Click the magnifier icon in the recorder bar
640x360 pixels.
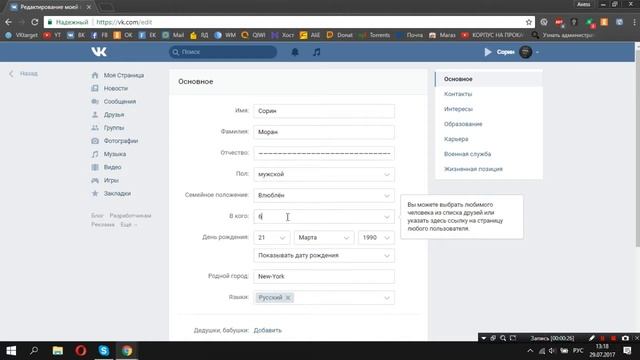(503, 338)
